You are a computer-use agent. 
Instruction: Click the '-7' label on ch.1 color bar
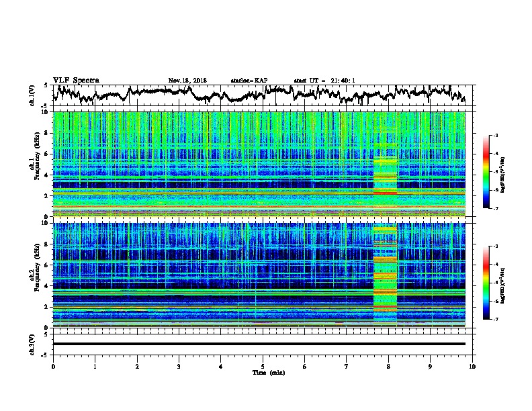click(x=495, y=208)
